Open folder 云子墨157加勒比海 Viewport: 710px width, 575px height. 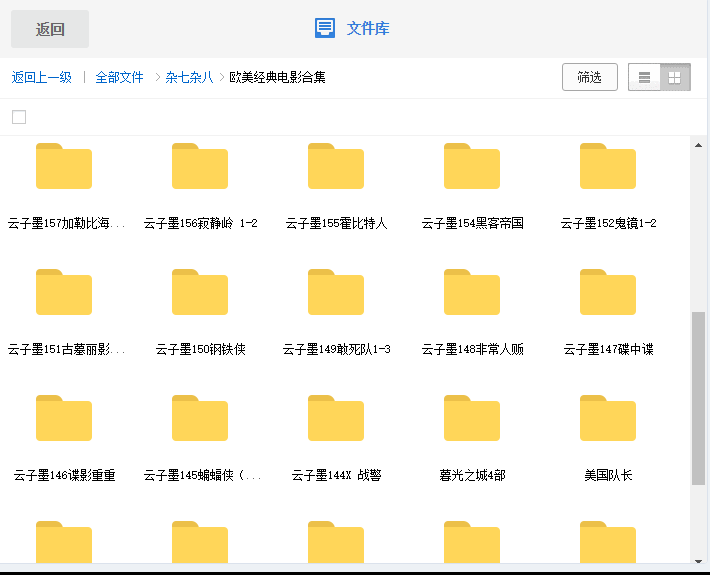[x=64, y=167]
